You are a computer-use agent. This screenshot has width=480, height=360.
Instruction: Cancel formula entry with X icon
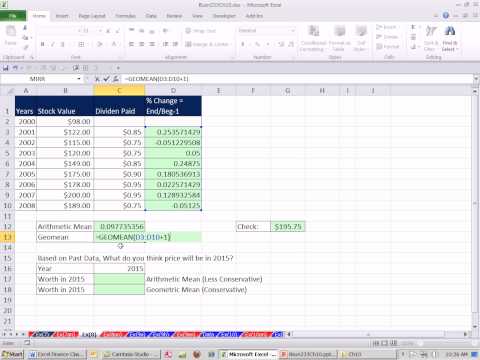pos(97,79)
